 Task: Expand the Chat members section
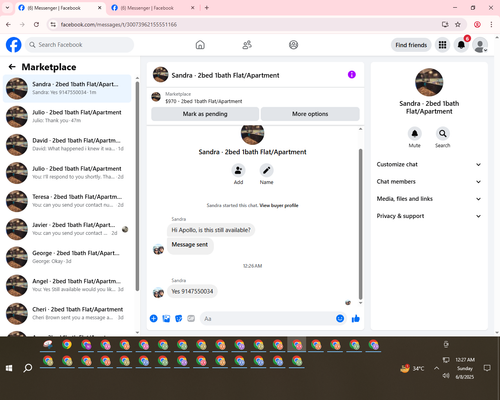pos(429,182)
